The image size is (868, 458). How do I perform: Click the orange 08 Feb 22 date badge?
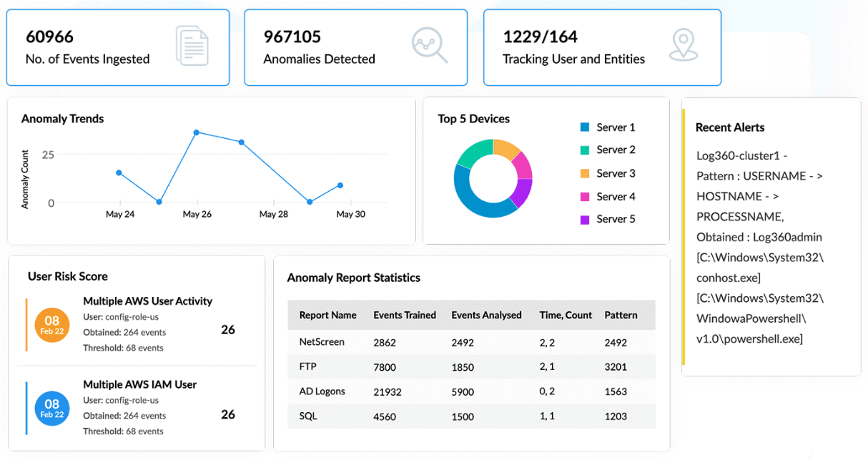[52, 325]
